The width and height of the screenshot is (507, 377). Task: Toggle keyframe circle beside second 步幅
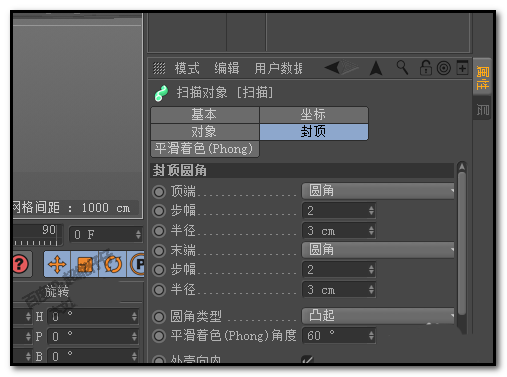tap(159, 270)
